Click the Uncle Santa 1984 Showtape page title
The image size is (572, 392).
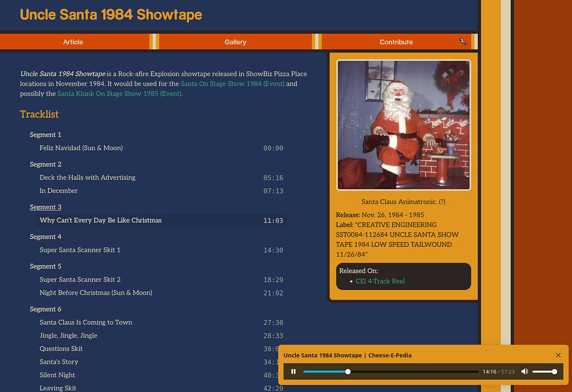(111, 15)
